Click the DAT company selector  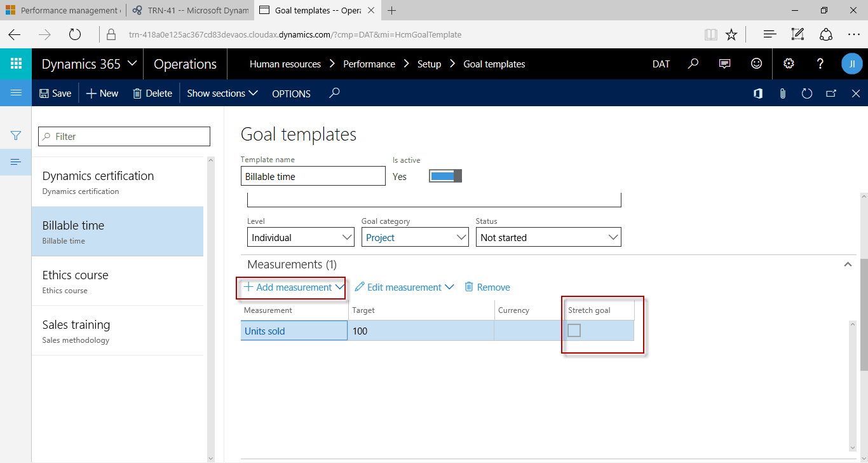coord(661,64)
